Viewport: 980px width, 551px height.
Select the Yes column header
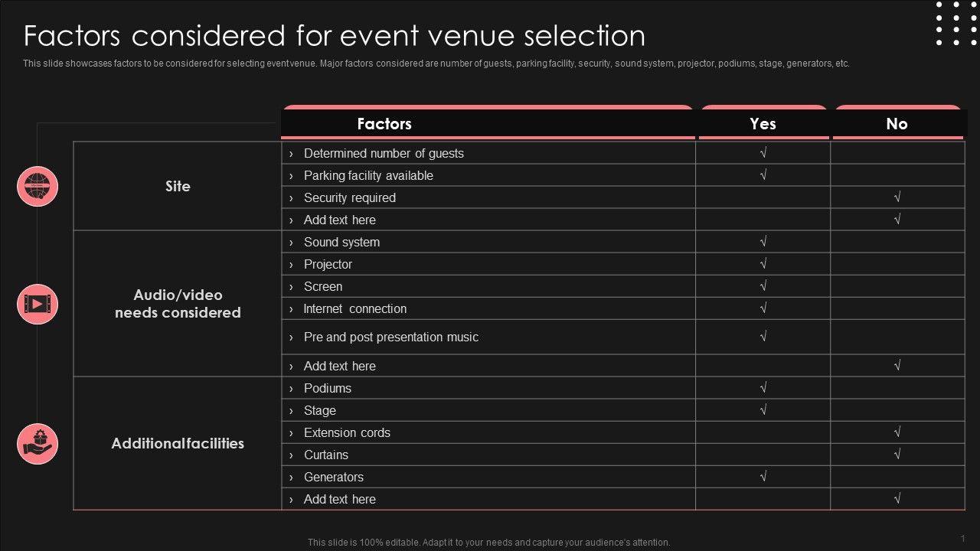point(763,124)
